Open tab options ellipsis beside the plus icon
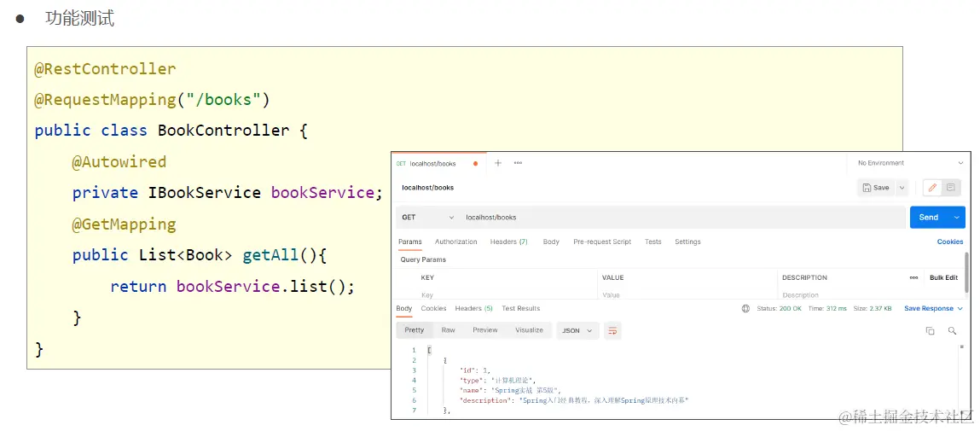The width and height of the screenshot is (980, 431). [518, 163]
